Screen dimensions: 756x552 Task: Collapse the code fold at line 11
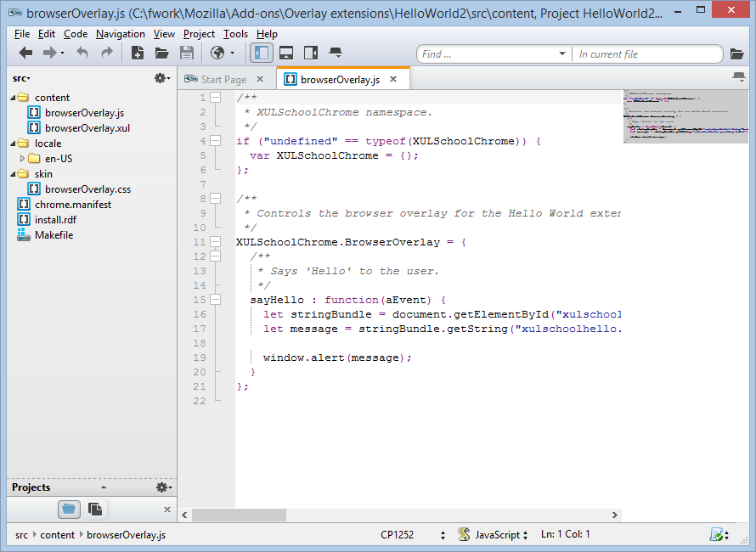click(x=216, y=242)
